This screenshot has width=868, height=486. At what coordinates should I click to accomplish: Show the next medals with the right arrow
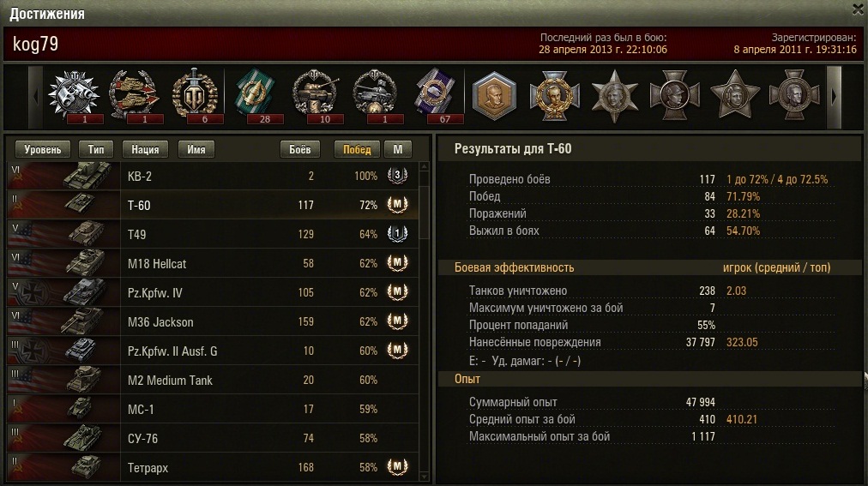[x=835, y=97]
